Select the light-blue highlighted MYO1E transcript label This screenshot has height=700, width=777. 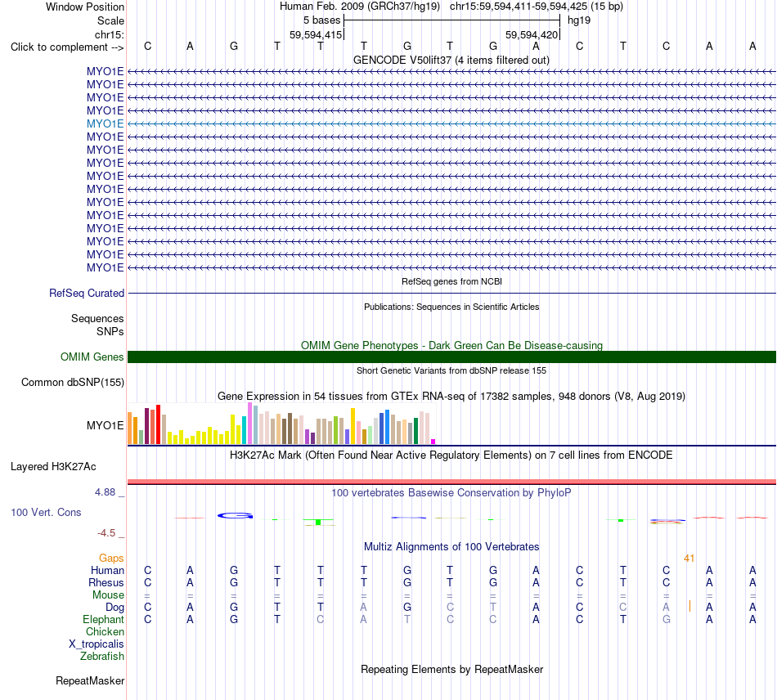105,123
